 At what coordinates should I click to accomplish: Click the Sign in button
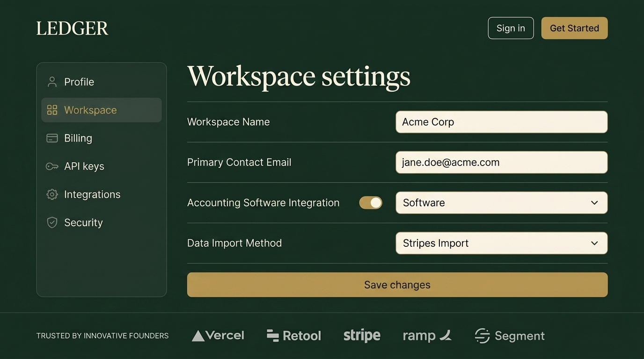511,28
